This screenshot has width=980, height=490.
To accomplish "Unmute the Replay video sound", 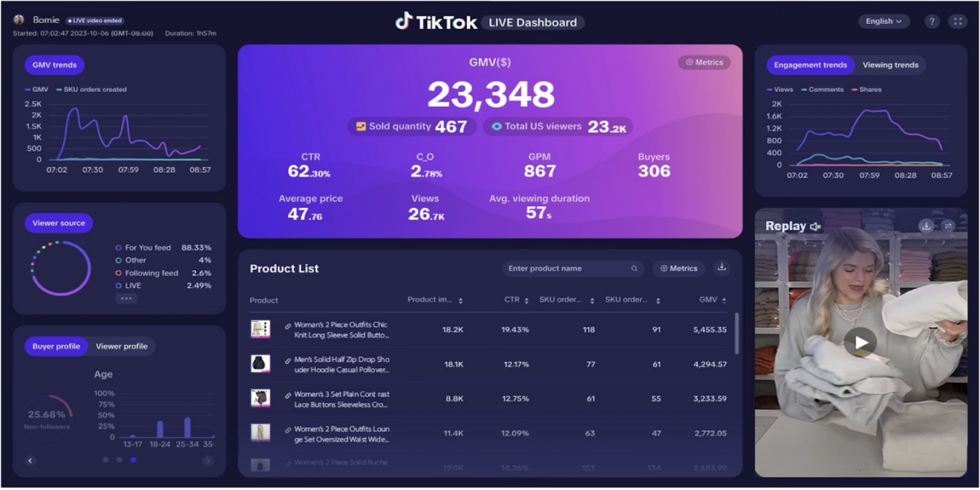I will [x=816, y=226].
